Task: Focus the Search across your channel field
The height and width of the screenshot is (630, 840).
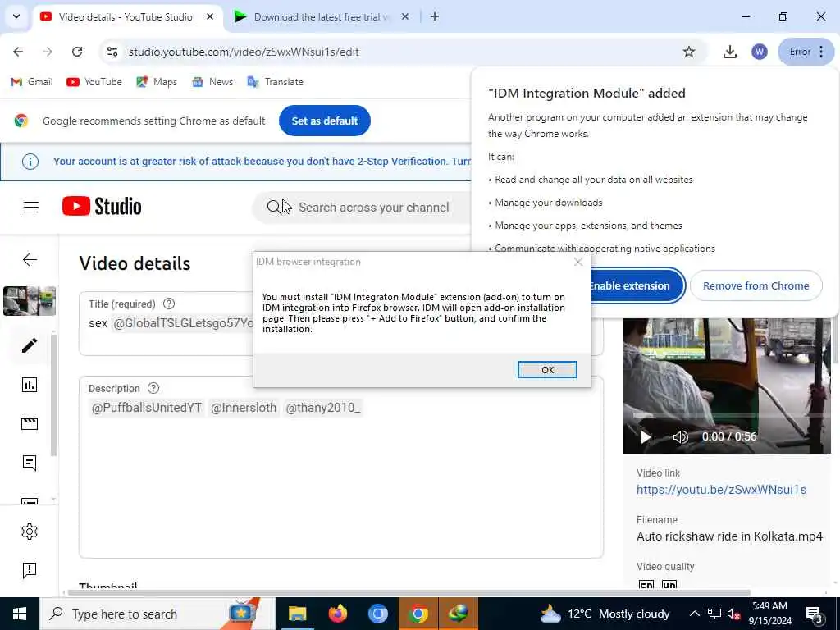Action: [375, 208]
